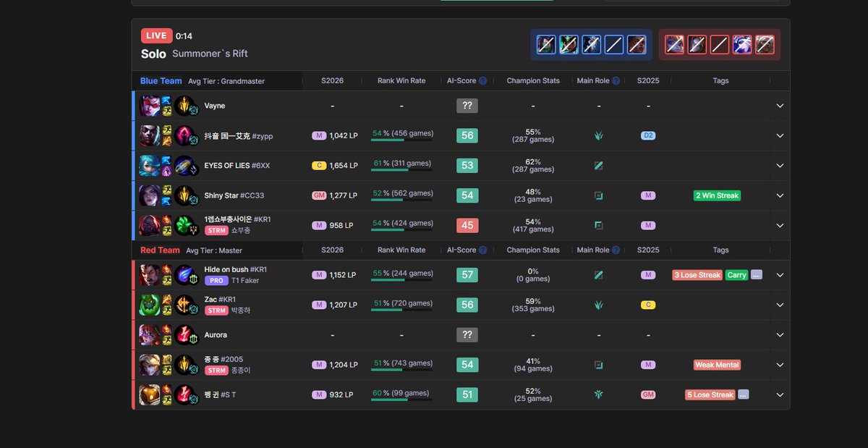The image size is (868, 448).
Task: Click keystone rune icon in Vayne row
Action: click(184, 105)
